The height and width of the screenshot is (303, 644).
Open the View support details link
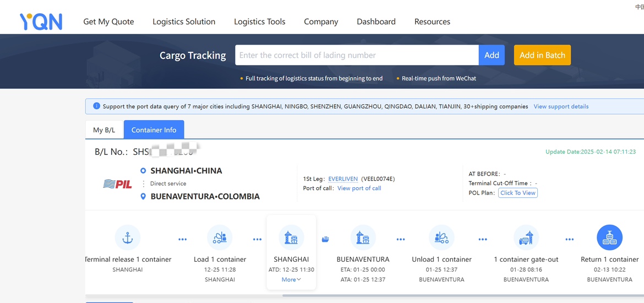click(x=561, y=106)
